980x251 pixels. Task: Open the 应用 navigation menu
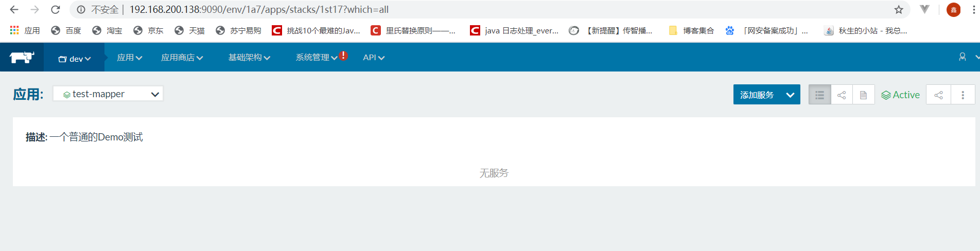(x=129, y=58)
